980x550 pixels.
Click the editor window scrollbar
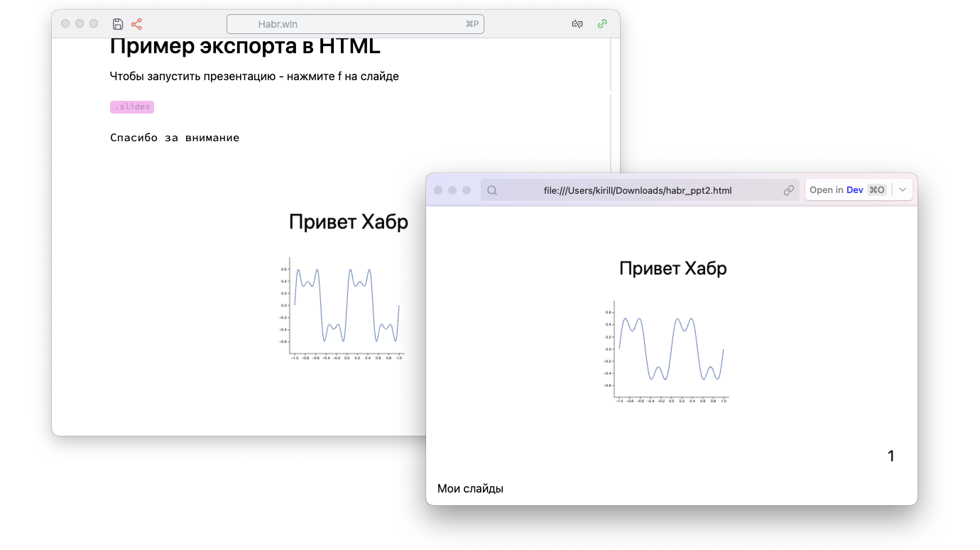tap(611, 64)
